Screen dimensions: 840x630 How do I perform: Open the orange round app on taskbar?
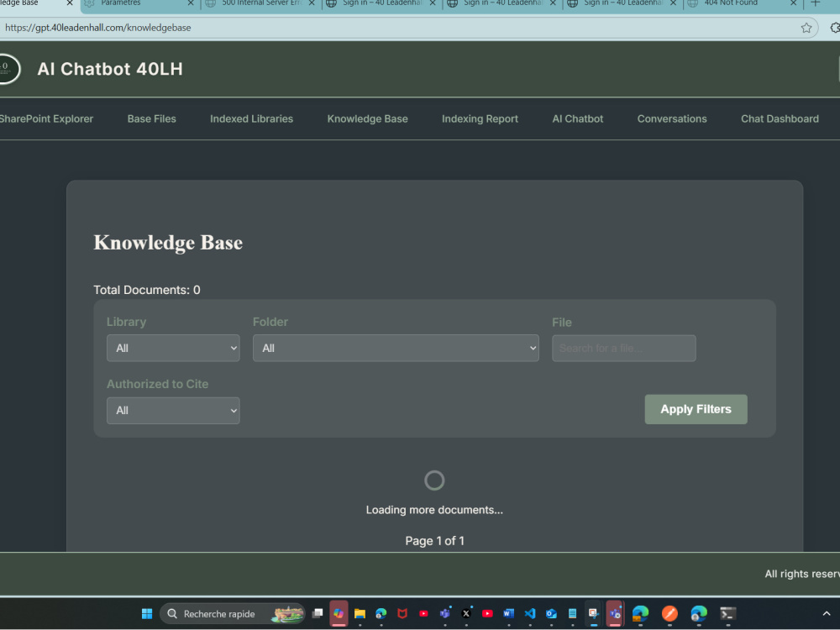pyautogui.click(x=669, y=613)
